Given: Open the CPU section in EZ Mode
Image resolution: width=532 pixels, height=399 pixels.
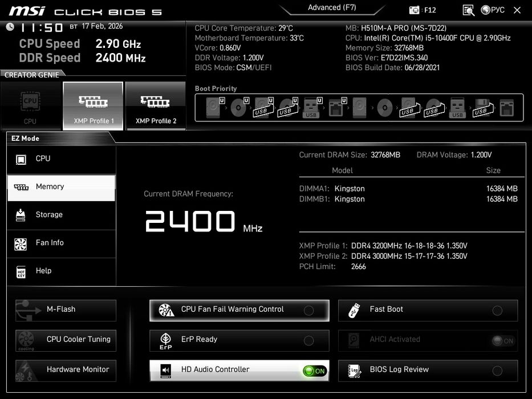Looking at the screenshot, I should [x=62, y=159].
